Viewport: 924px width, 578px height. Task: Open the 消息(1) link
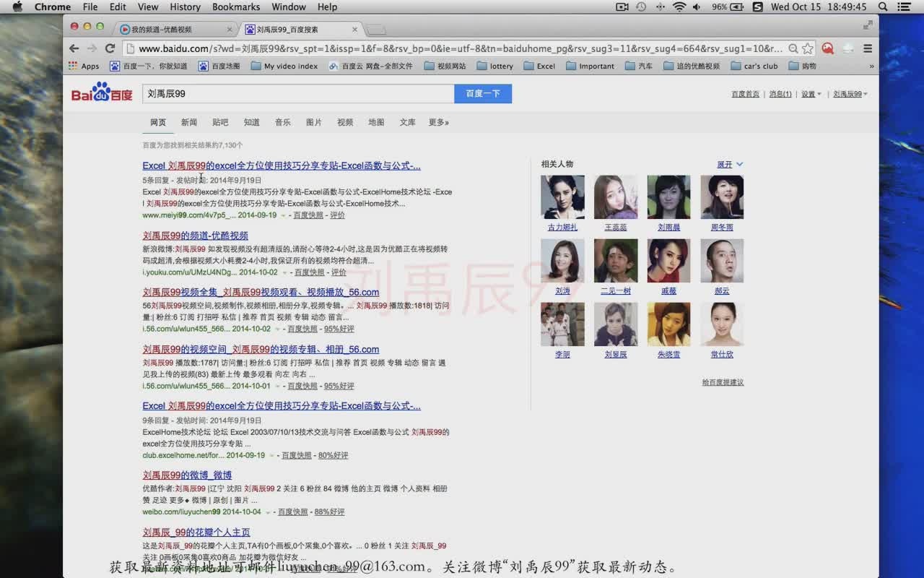[780, 94]
